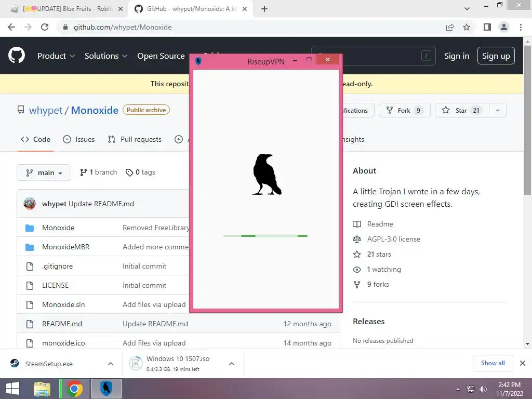Switch to the Pull requests tab

pyautogui.click(x=135, y=139)
